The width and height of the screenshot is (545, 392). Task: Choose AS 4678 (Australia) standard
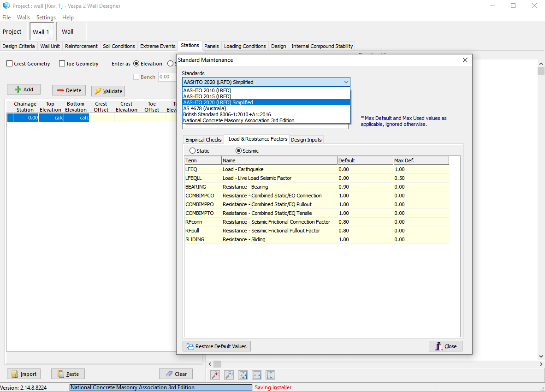(266, 108)
